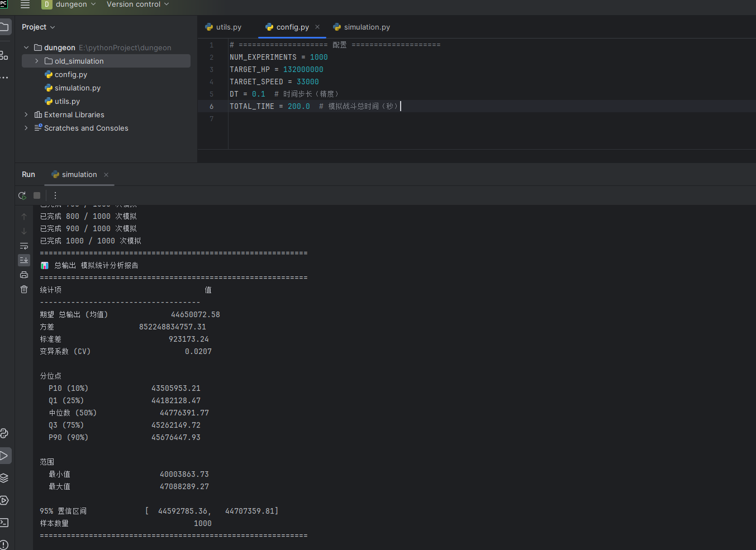
Task: Open the Structure tool window icon
Action: point(4,55)
